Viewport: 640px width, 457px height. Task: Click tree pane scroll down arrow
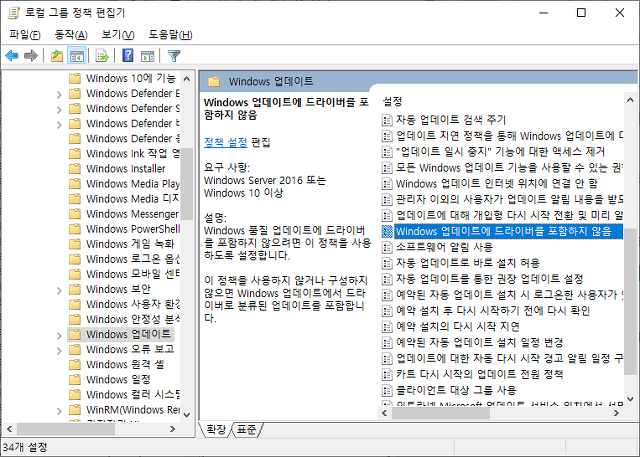tap(187, 415)
